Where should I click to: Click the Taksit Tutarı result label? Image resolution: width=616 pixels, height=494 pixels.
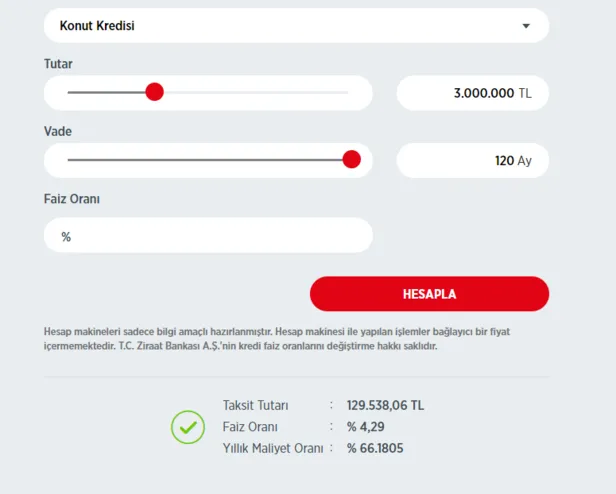coord(255,405)
